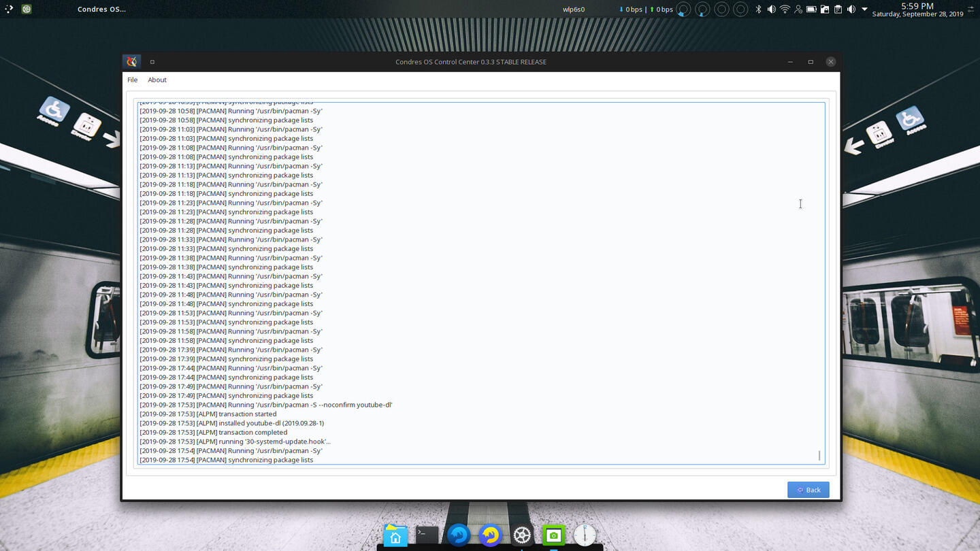
Task: Click the download speed 0 bps indicator
Action: pos(630,10)
